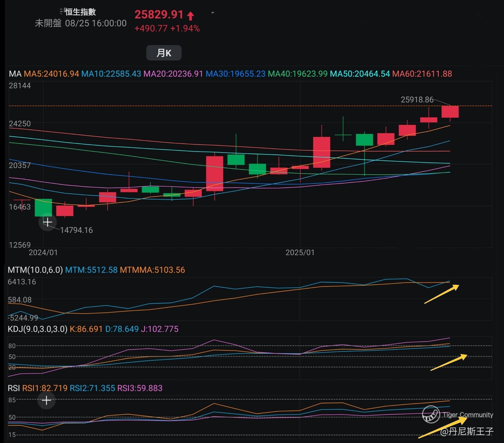504x443 pixels.
Task: Click the latest red candlestick at the high
Action: point(450,112)
